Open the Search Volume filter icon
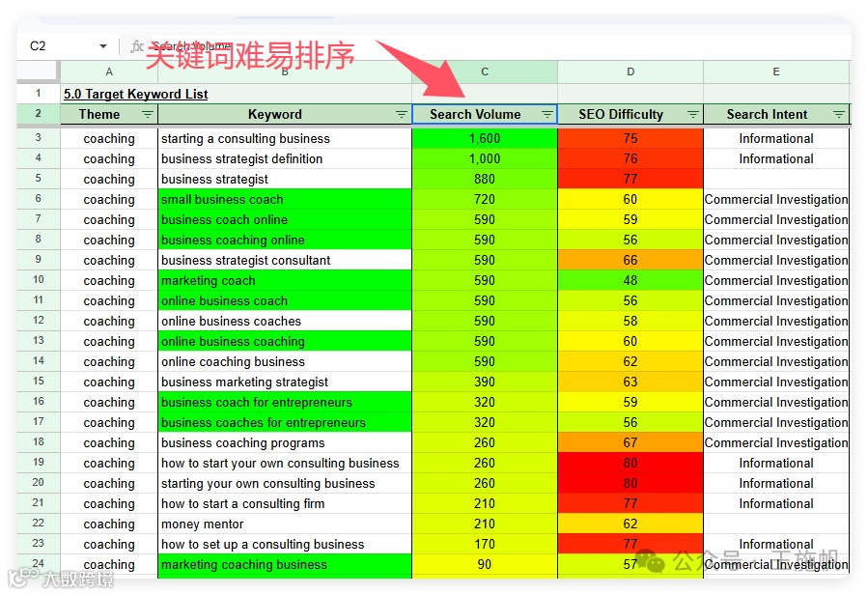This screenshot has height=595, width=868. point(547,115)
